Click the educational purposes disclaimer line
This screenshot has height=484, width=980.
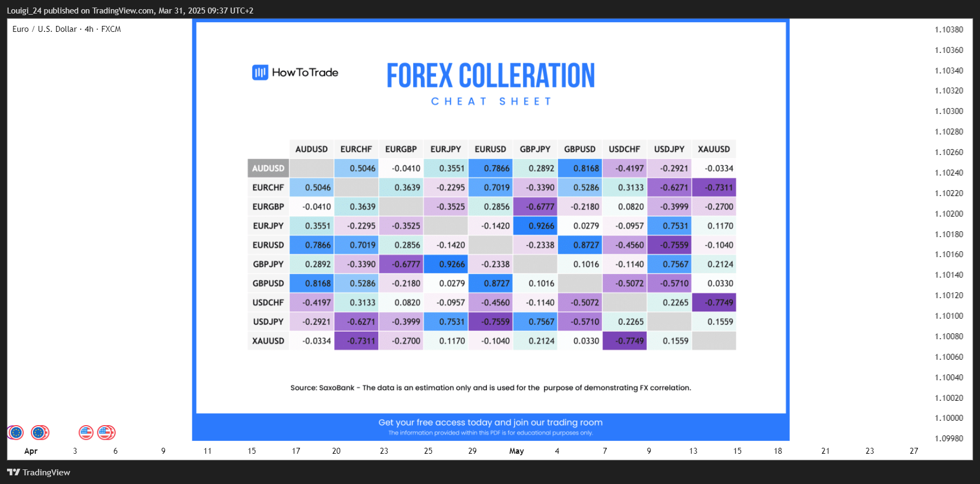pos(491,433)
